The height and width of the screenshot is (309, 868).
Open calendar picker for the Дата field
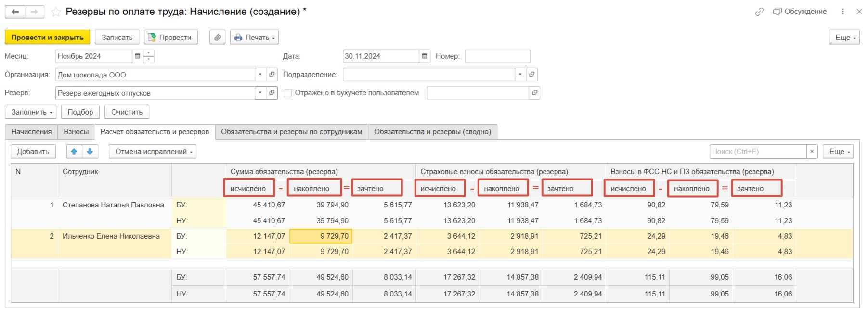424,56
